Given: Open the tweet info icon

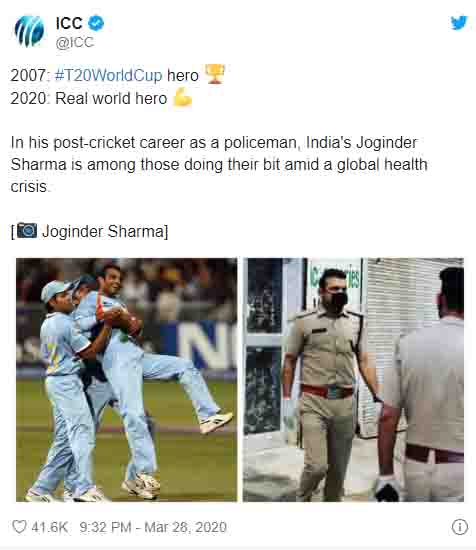Looking at the screenshot, I should pyautogui.click(x=460, y=527).
